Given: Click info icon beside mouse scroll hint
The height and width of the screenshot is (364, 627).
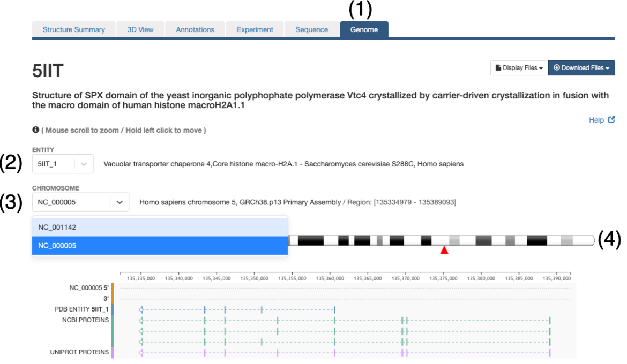Looking at the screenshot, I should pos(35,130).
